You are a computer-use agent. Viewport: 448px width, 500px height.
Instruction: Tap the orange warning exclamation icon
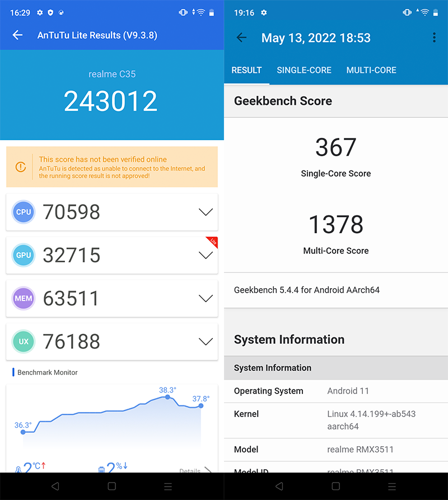21,166
